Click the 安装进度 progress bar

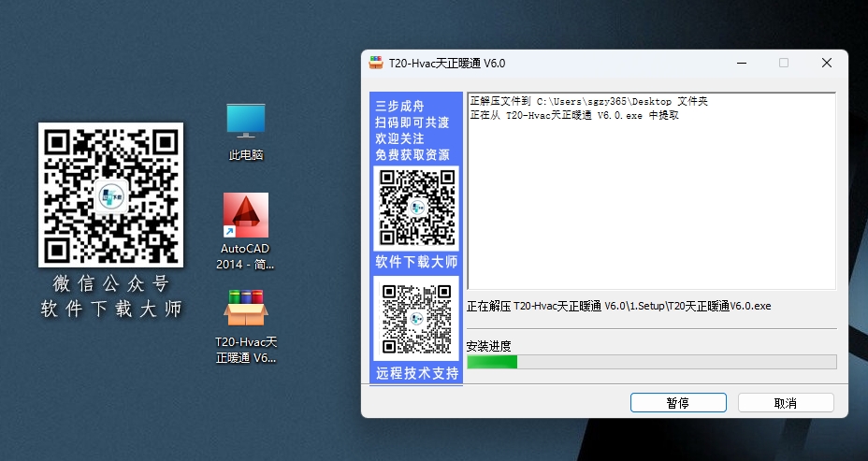652,362
